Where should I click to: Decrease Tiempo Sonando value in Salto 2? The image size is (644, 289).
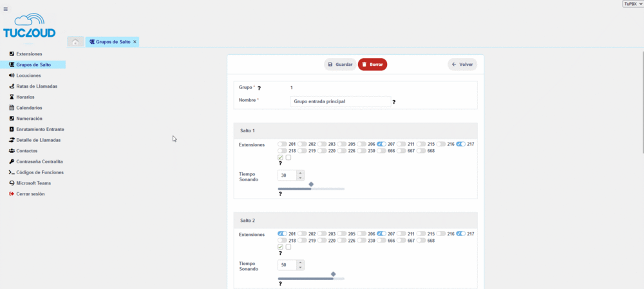[x=300, y=267]
